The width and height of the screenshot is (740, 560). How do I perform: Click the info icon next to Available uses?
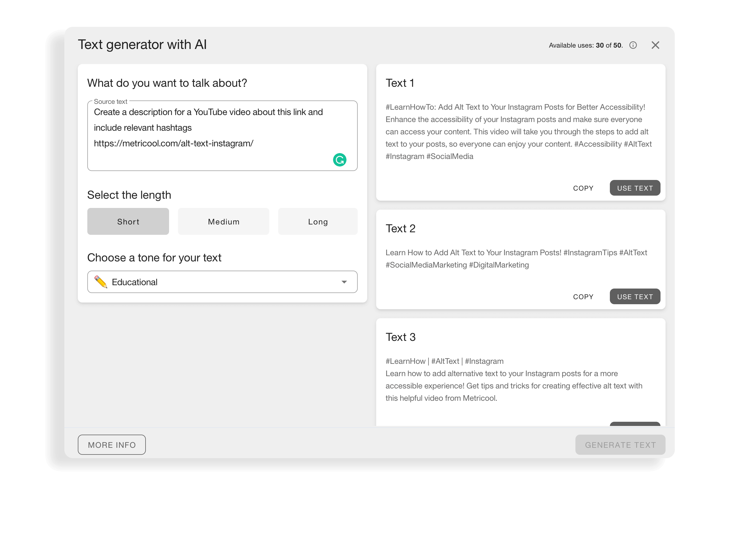pos(633,45)
